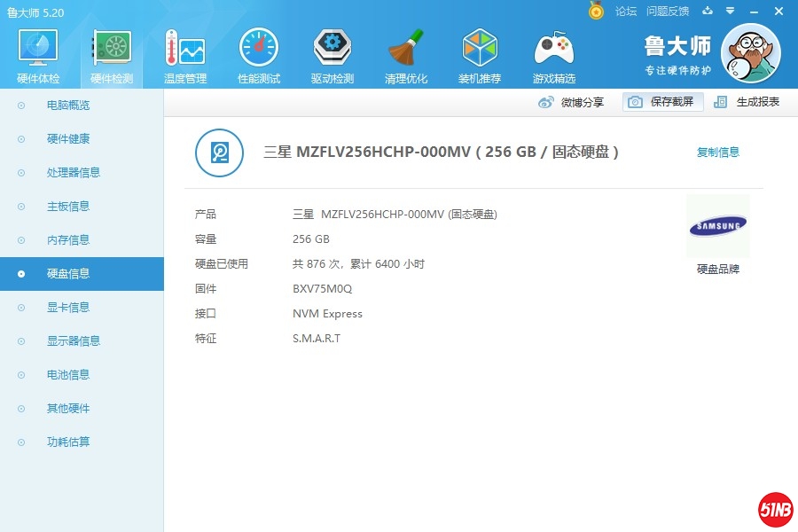This screenshot has width=798, height=532.
Task: Open the title bar dropdown menu arrow
Action: point(730,12)
